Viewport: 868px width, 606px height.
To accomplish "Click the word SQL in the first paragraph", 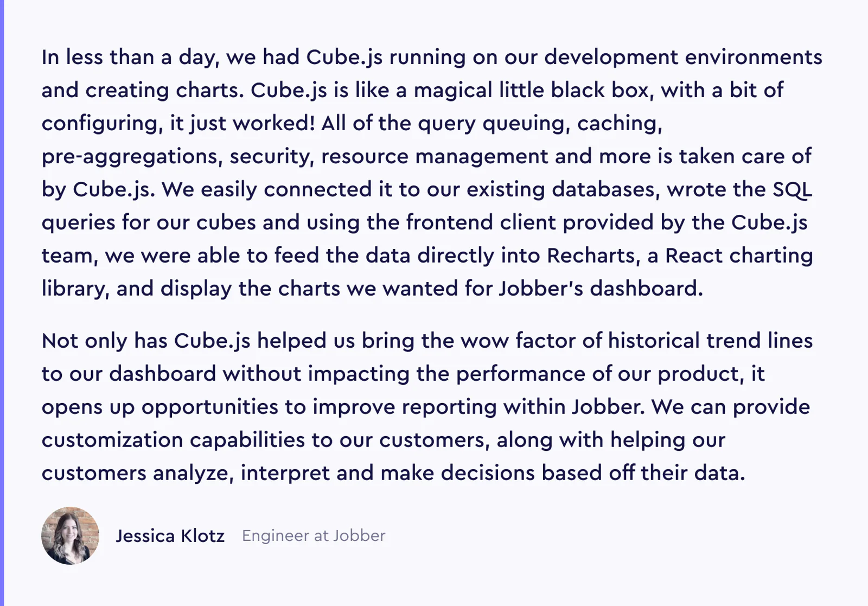I will pos(792,189).
